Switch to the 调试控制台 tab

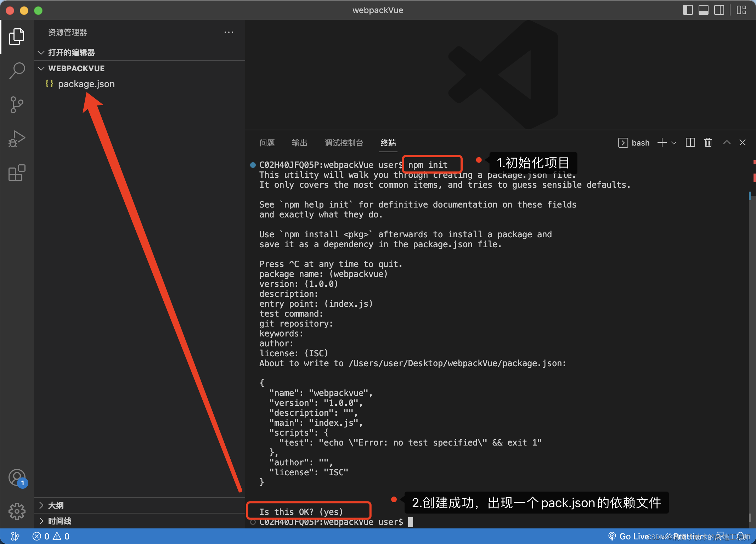coord(344,143)
